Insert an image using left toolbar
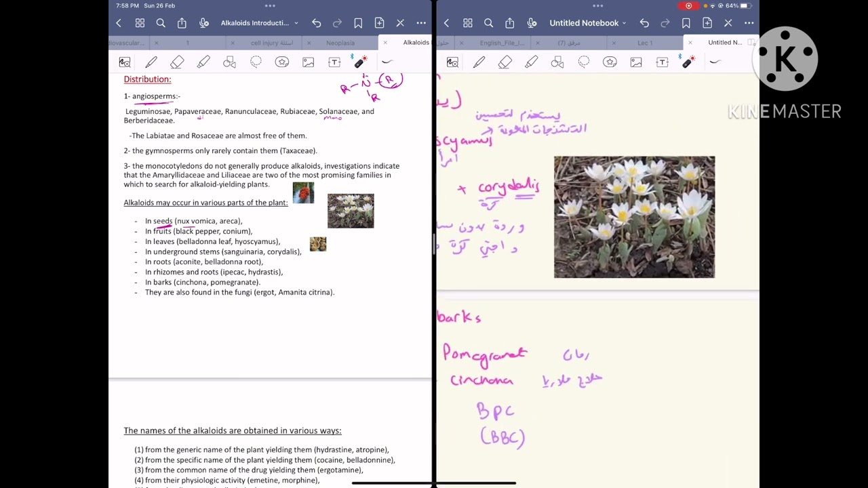Viewport: 868px width, 488px height. (x=308, y=62)
